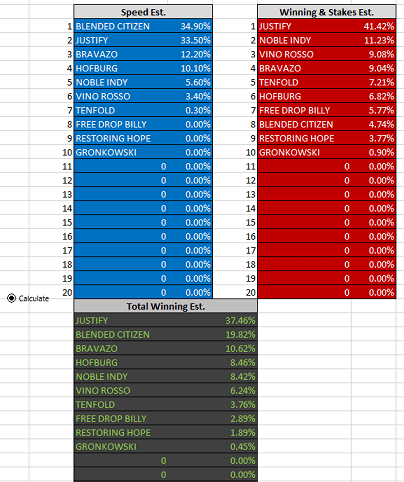Click the Winning & Stakes Est. header cell
This screenshot has width=404, height=482.
coord(327,12)
